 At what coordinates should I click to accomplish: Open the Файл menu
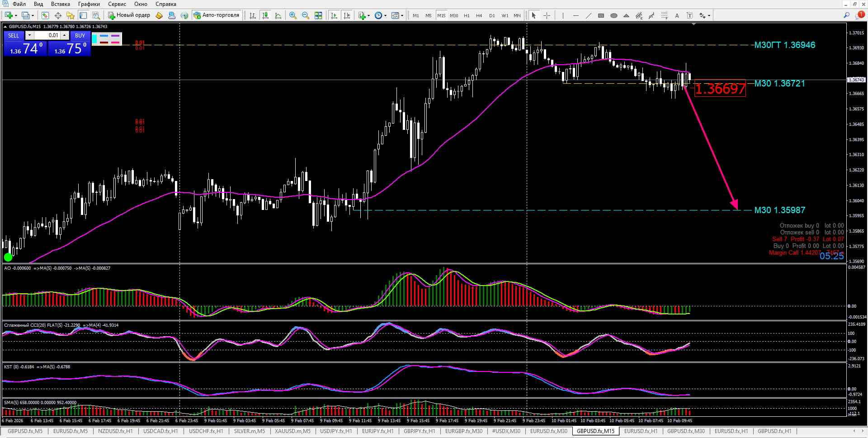(19, 4)
